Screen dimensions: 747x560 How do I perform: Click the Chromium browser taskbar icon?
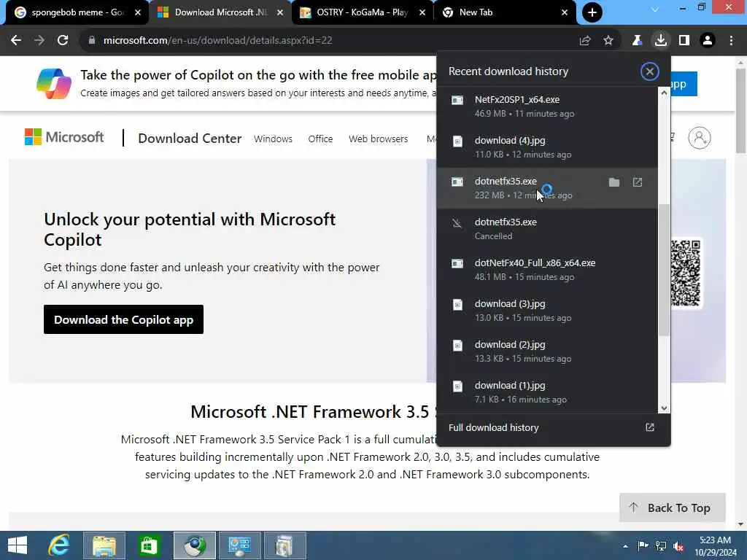[x=194, y=545]
